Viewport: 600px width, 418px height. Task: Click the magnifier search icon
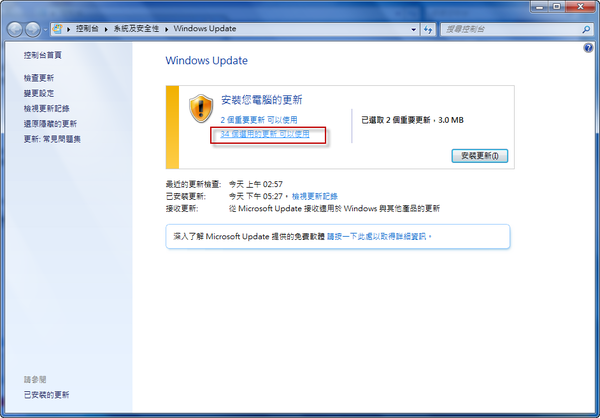point(587,29)
